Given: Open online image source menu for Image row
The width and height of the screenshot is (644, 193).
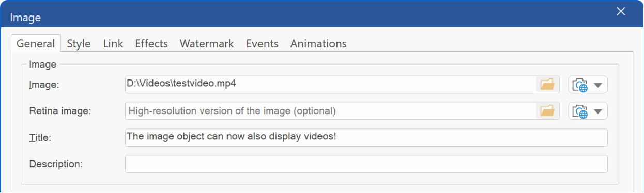Looking at the screenshot, I should coord(588,85).
